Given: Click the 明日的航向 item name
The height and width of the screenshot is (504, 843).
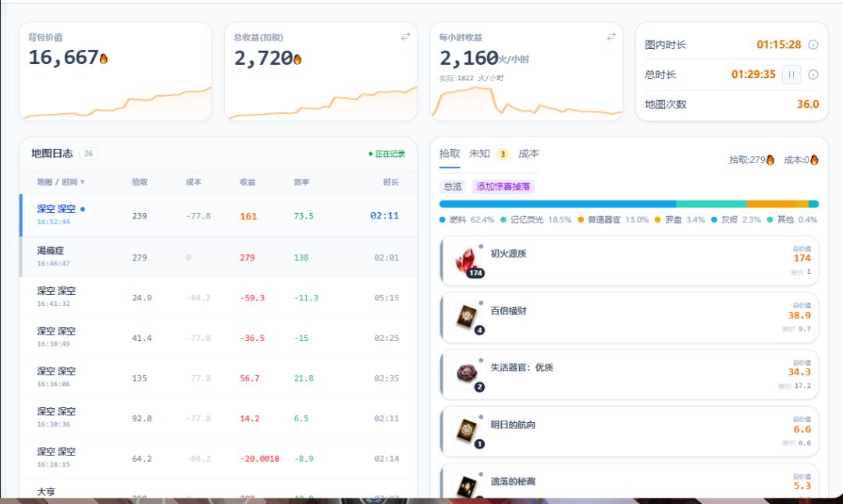Looking at the screenshot, I should (x=512, y=425).
